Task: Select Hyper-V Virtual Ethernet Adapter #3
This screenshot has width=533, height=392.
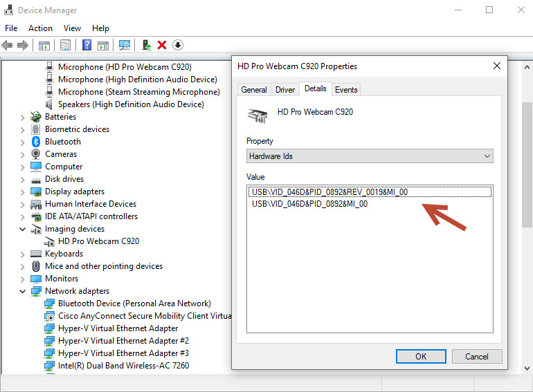Action: tap(123, 353)
